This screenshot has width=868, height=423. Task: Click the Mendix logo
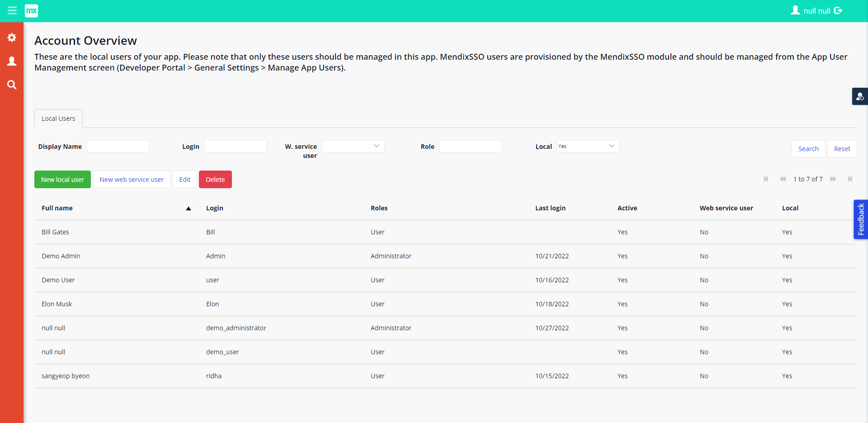coord(31,10)
